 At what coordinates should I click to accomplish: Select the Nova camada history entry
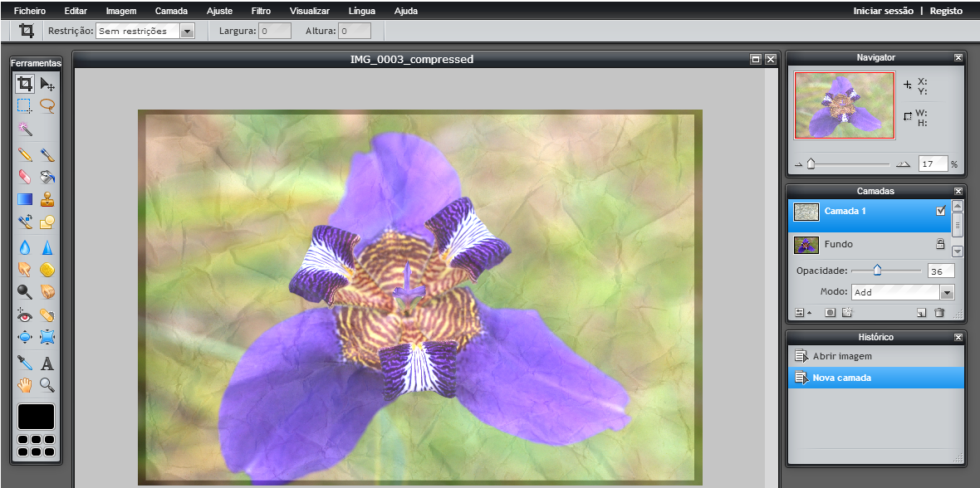[x=875, y=378]
